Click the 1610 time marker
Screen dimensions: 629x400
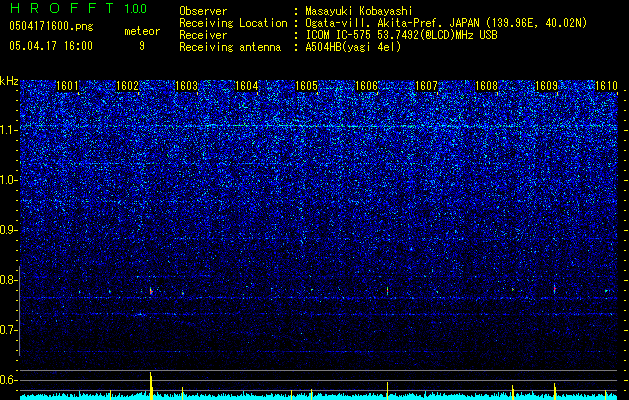coord(606,86)
